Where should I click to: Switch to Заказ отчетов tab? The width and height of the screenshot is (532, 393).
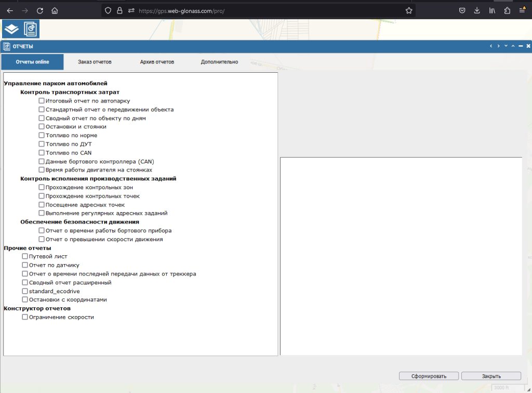[95, 62]
